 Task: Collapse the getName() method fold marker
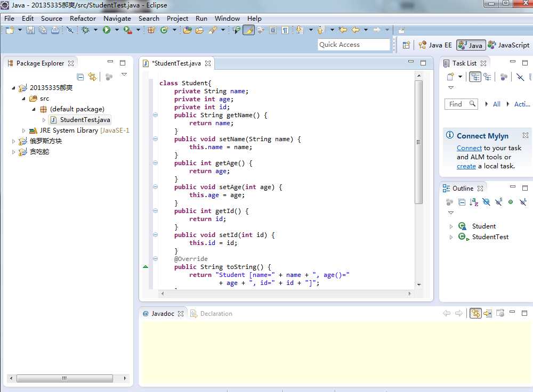click(155, 115)
